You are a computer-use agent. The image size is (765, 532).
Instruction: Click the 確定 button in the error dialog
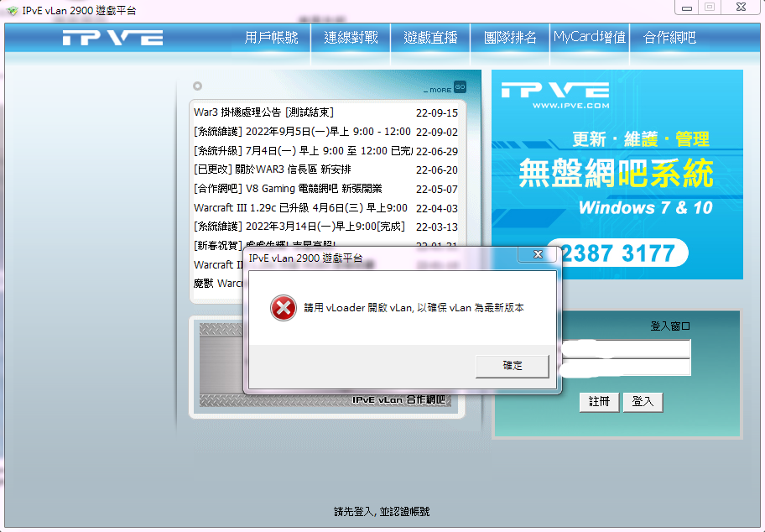513,366
